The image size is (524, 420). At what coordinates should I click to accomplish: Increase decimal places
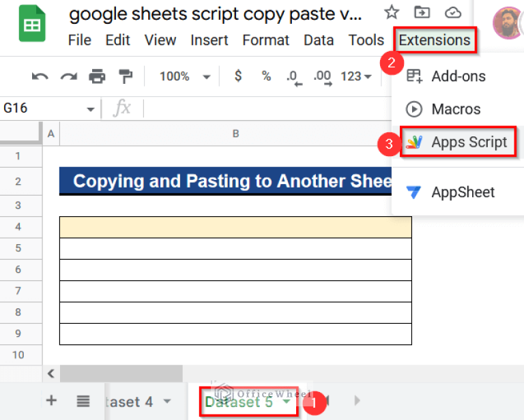pyautogui.click(x=323, y=78)
